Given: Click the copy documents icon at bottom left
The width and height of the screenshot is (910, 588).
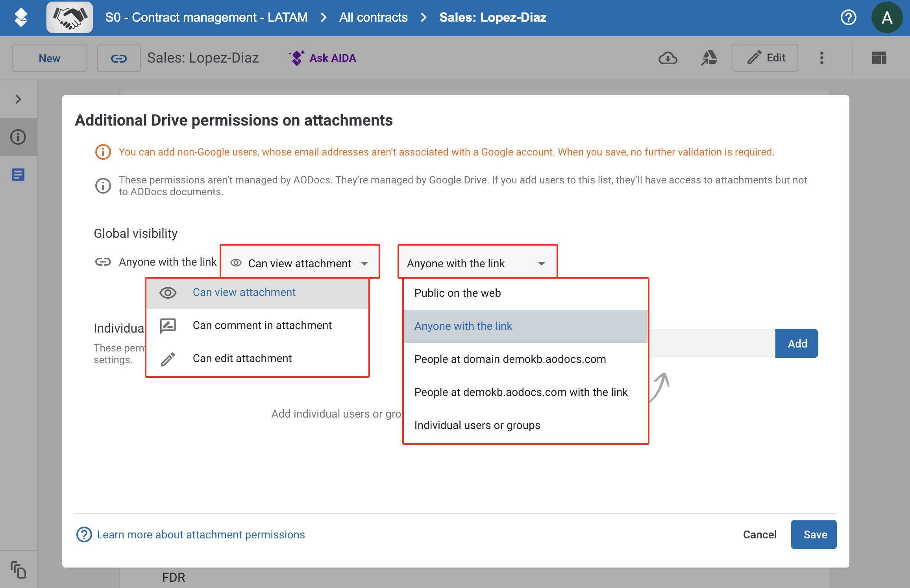Looking at the screenshot, I should pyautogui.click(x=18, y=570).
